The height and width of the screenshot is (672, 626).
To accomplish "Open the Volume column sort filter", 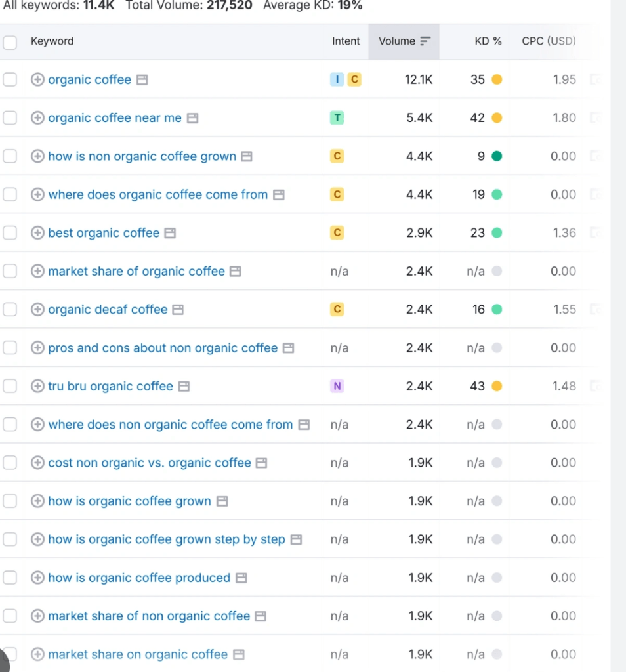I will click(424, 41).
